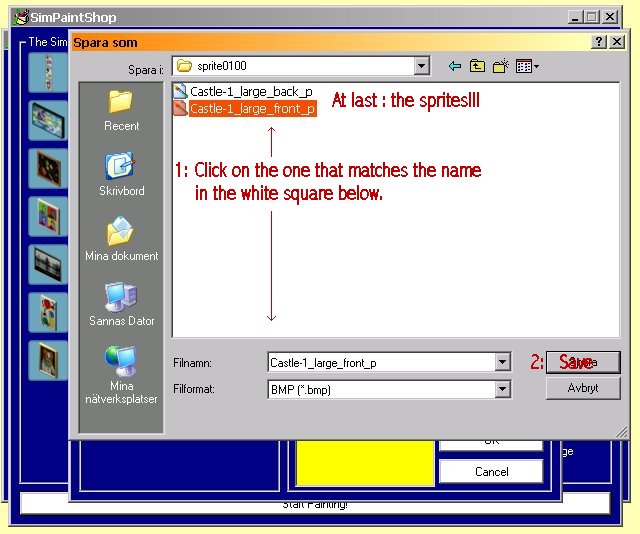The width and height of the screenshot is (640, 534).
Task: Click the yellow color square
Action: (x=365, y=463)
